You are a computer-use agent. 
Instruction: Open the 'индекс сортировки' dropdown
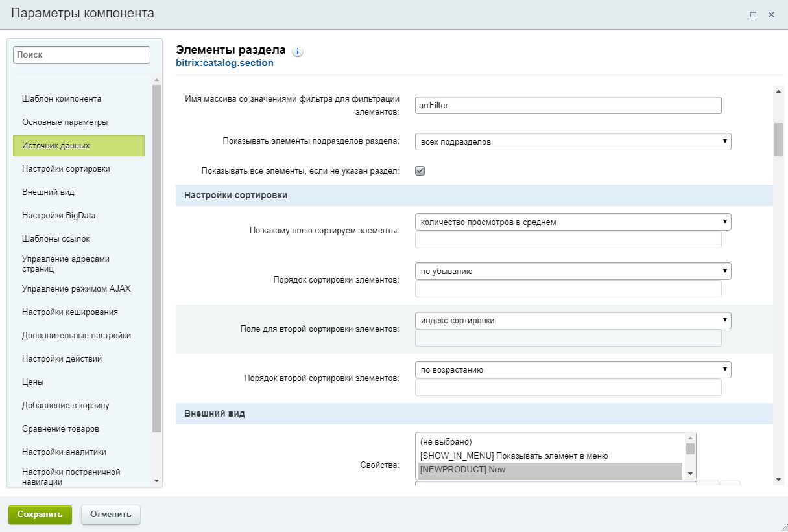[573, 321]
